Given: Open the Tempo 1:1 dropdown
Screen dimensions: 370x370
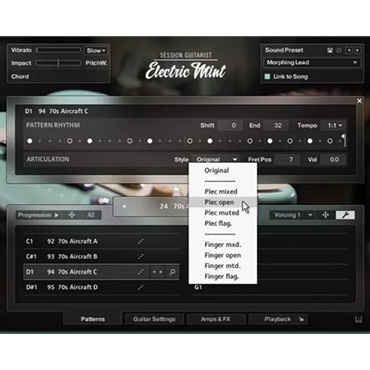Looking at the screenshot, I should [334, 125].
